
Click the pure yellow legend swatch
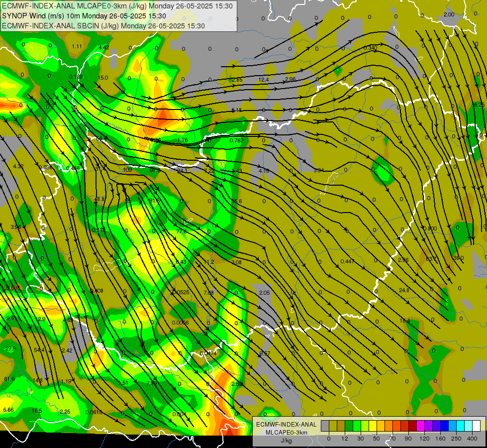point(373,426)
